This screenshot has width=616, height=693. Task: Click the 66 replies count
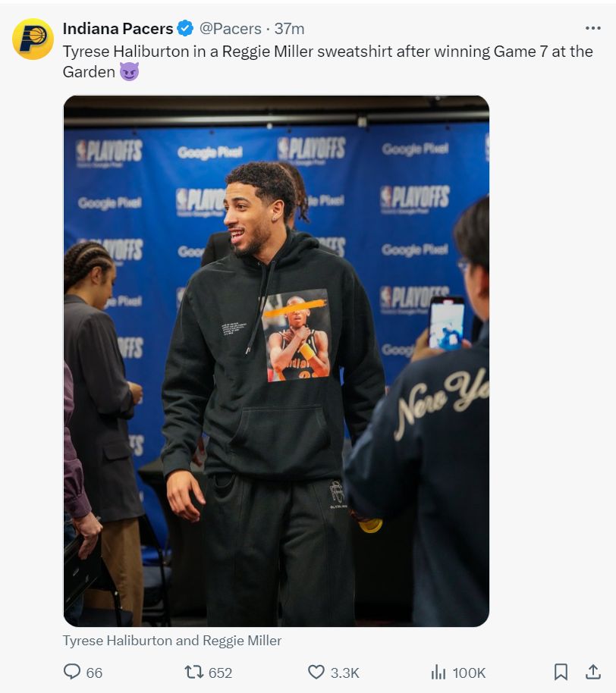click(x=94, y=673)
